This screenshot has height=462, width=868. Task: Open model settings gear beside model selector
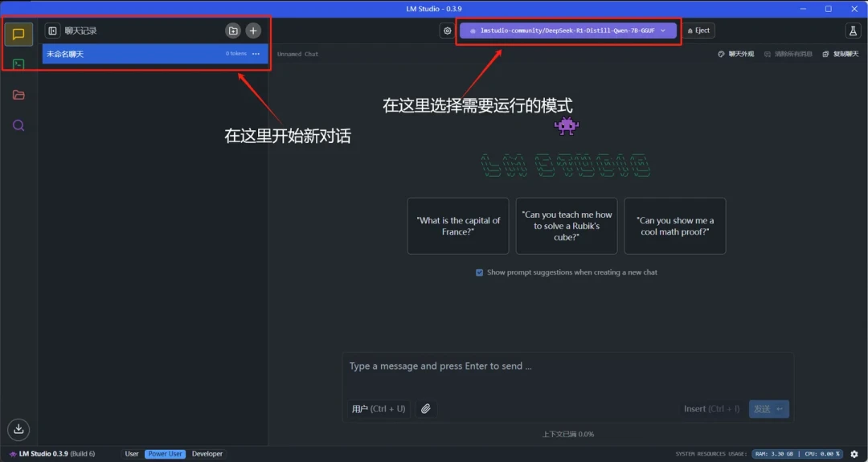click(448, 31)
